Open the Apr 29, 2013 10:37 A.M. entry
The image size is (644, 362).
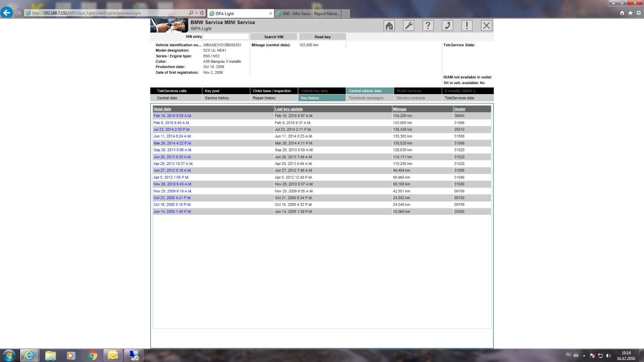(173, 164)
